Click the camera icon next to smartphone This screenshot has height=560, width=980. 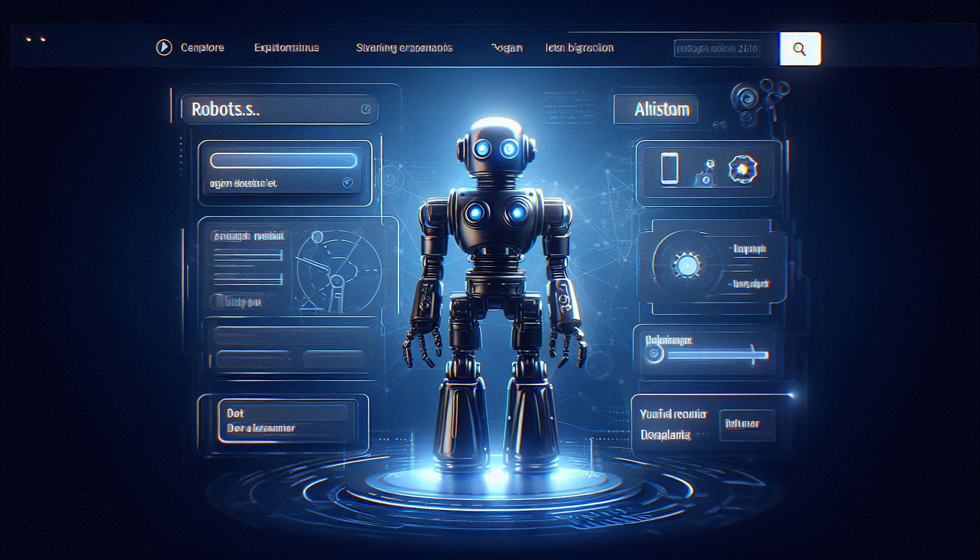coord(705,173)
